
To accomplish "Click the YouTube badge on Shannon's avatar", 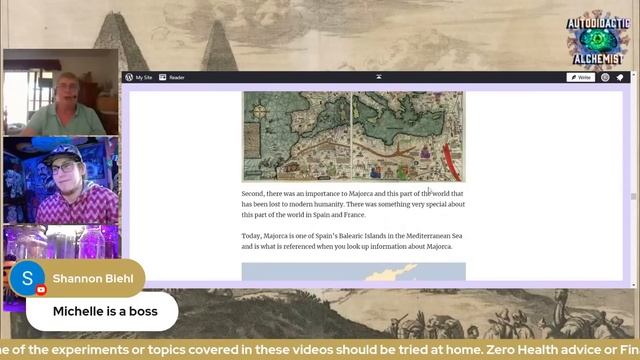I will point(41,290).
